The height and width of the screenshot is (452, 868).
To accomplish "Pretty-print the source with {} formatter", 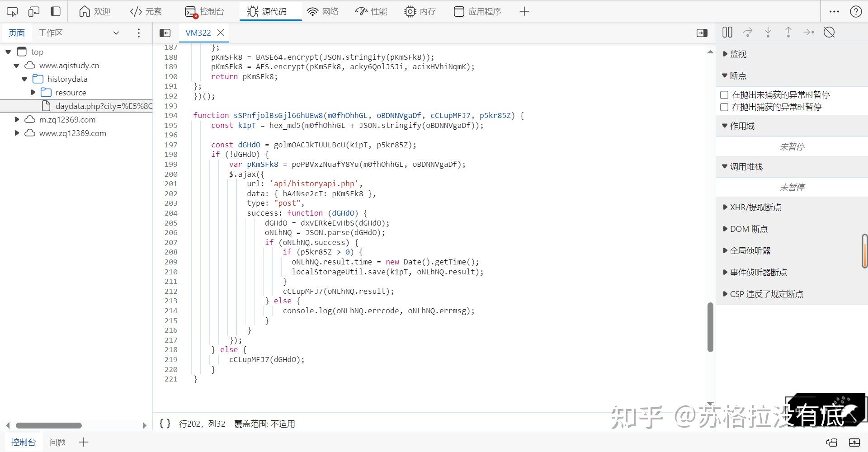I will (165, 424).
